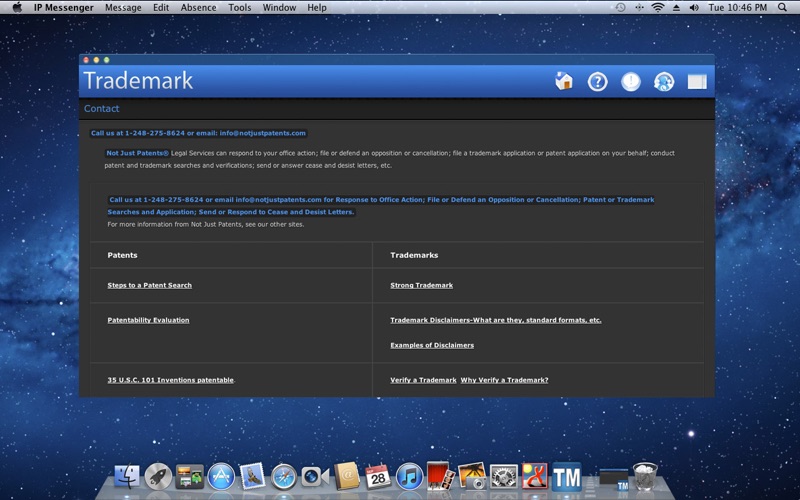Viewport: 800px width, 500px height.
Task: Click the red X app dock icon
Action: tap(535, 477)
